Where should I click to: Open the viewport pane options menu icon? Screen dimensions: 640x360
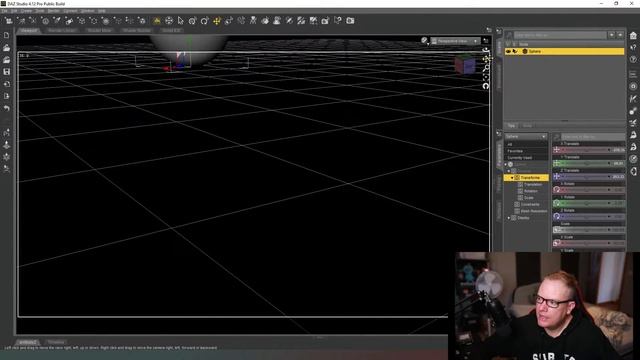point(489,30)
